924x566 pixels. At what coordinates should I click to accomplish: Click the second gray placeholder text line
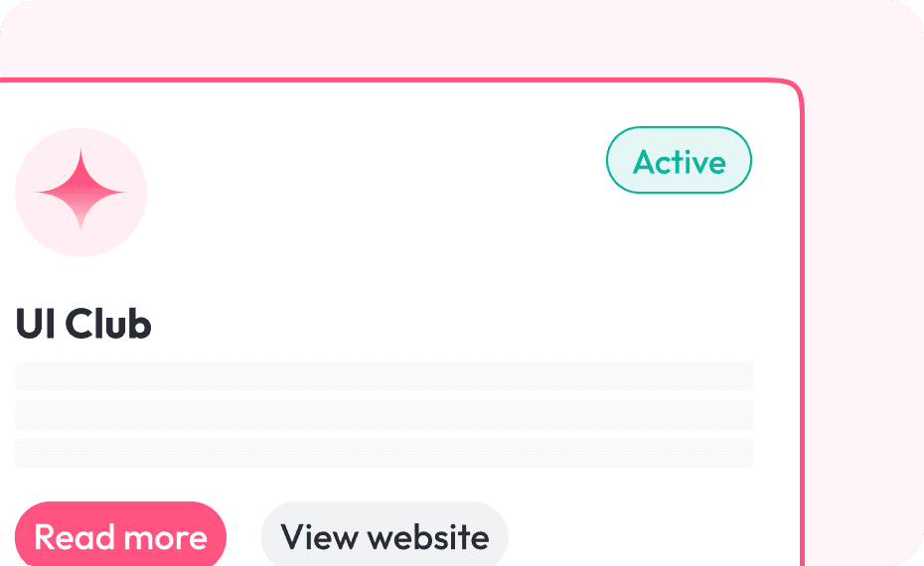pyautogui.click(x=385, y=415)
